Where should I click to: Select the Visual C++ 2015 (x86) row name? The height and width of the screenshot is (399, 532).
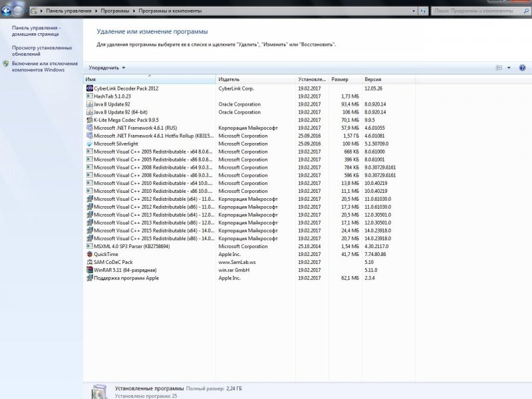pyautogui.click(x=154, y=239)
